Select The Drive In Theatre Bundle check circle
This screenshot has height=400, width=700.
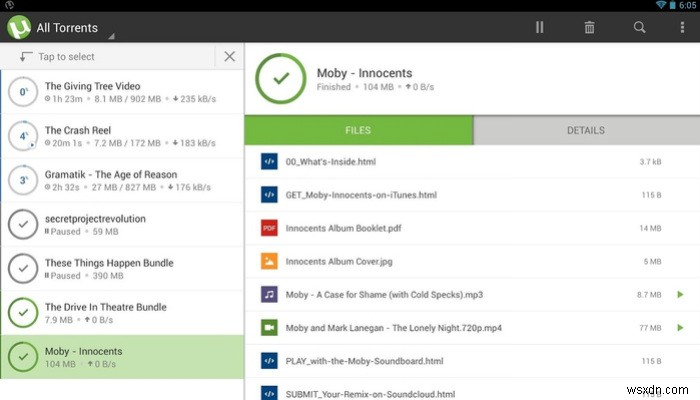pyautogui.click(x=23, y=312)
